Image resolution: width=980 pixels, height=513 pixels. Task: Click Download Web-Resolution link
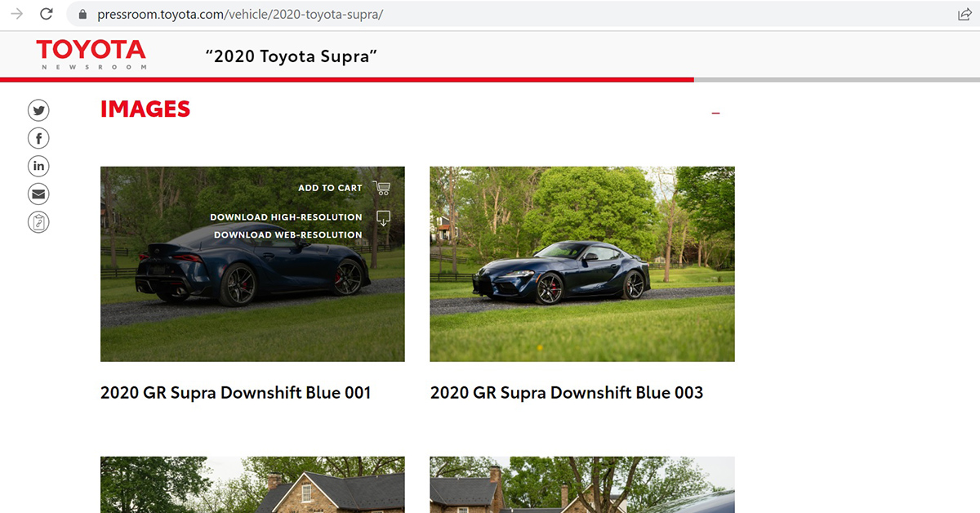(288, 235)
